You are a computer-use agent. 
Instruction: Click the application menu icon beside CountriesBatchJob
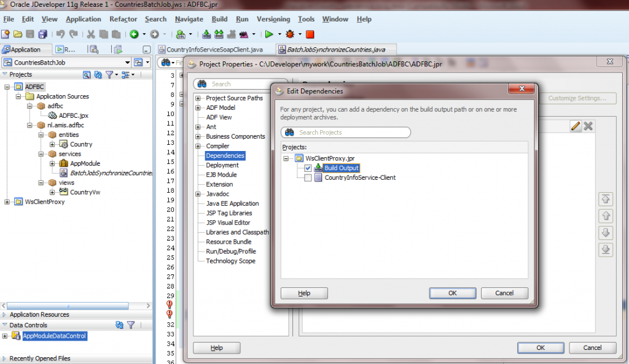(x=138, y=63)
